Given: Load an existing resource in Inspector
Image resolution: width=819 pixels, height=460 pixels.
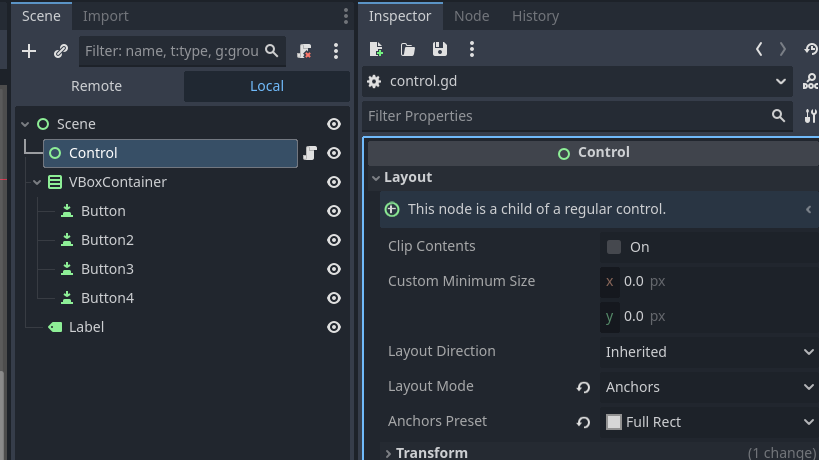Looking at the screenshot, I should tap(407, 49).
